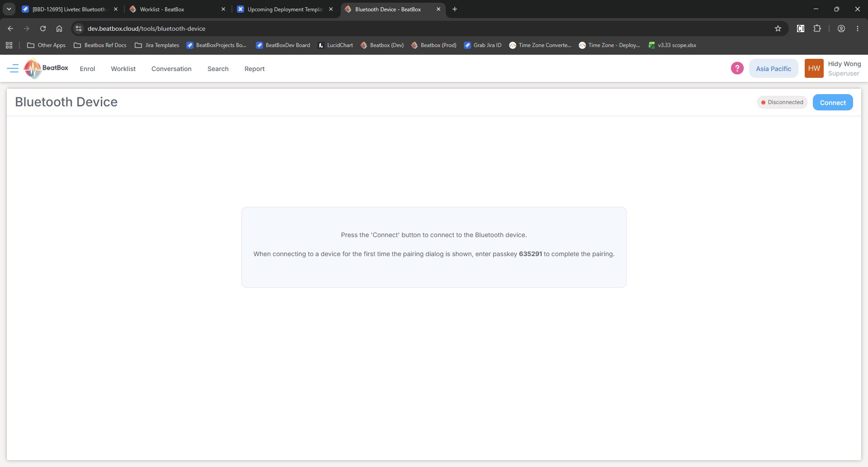The image size is (868, 467).
Task: Open a new browser tab
Action: click(x=455, y=9)
